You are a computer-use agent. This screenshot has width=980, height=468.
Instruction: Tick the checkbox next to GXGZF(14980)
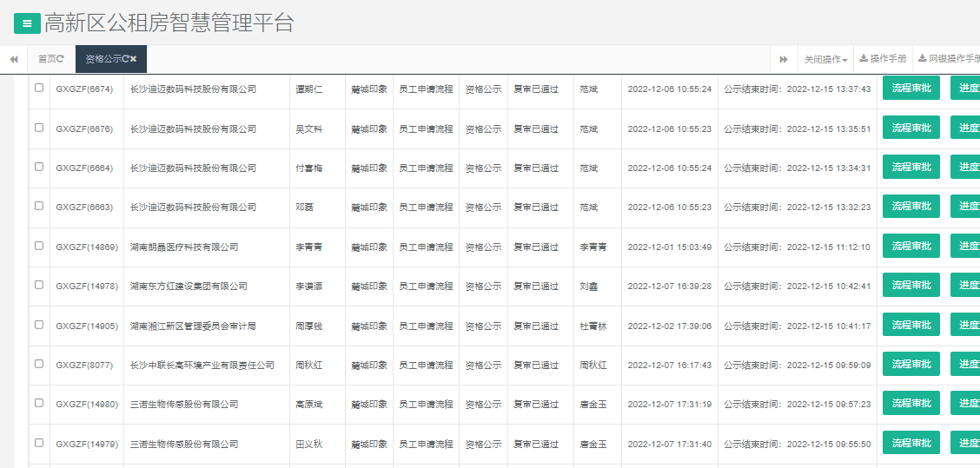point(39,403)
